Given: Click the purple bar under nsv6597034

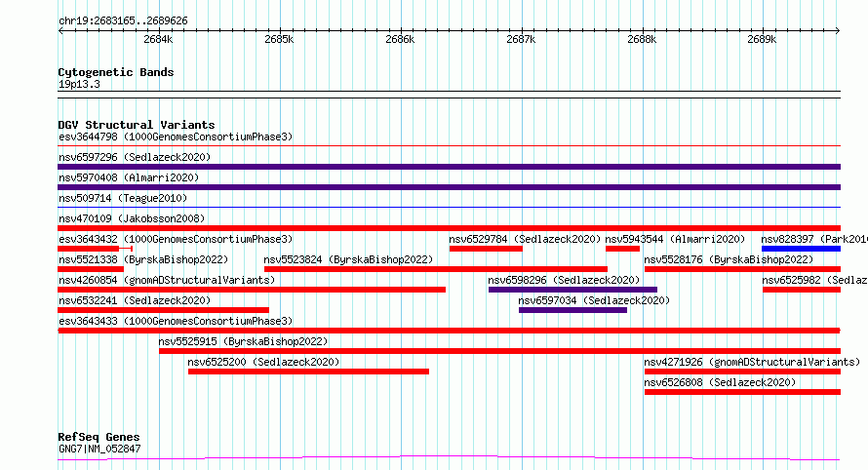Looking at the screenshot, I should pyautogui.click(x=572, y=310).
